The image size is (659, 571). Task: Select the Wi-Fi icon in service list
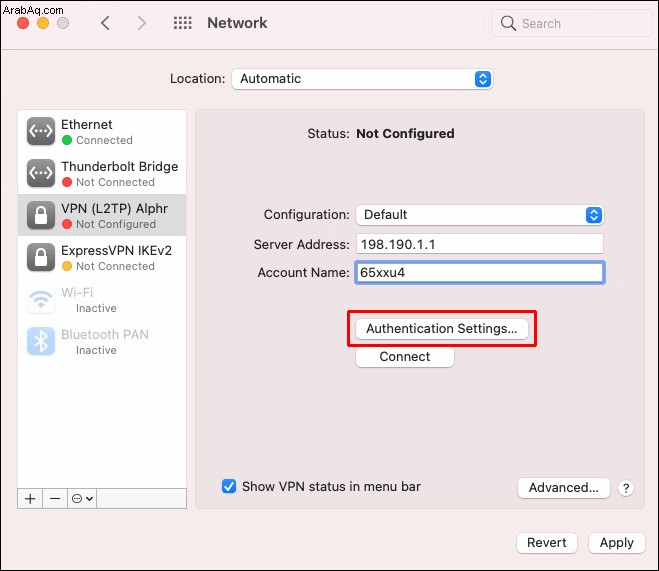coord(41,300)
